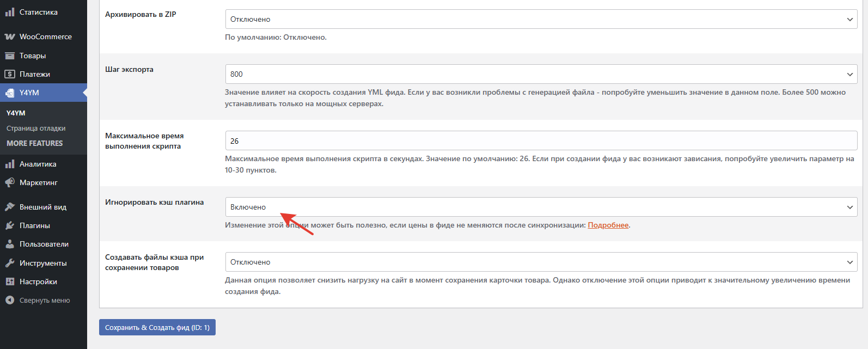Viewport: 868px width, 349px height.
Task: Expand the Шаг экспорта dropdown
Action: pyautogui.click(x=541, y=74)
